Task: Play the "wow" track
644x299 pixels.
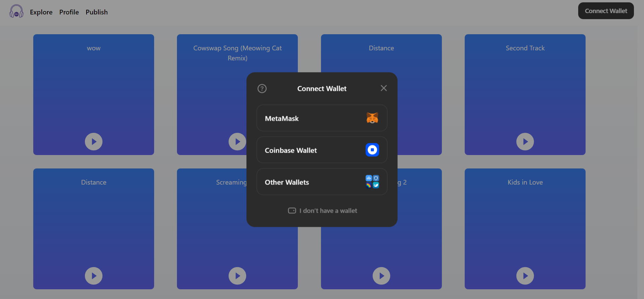Action: (x=94, y=142)
